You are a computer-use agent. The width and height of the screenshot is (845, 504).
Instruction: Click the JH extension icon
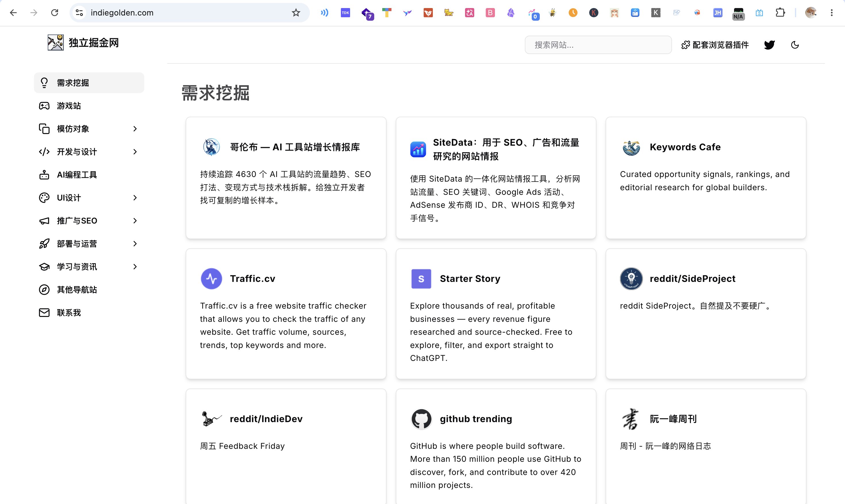coord(718,13)
